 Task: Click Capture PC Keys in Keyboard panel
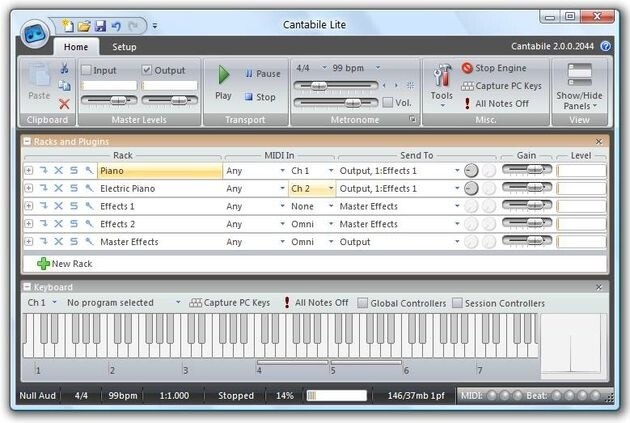229,302
